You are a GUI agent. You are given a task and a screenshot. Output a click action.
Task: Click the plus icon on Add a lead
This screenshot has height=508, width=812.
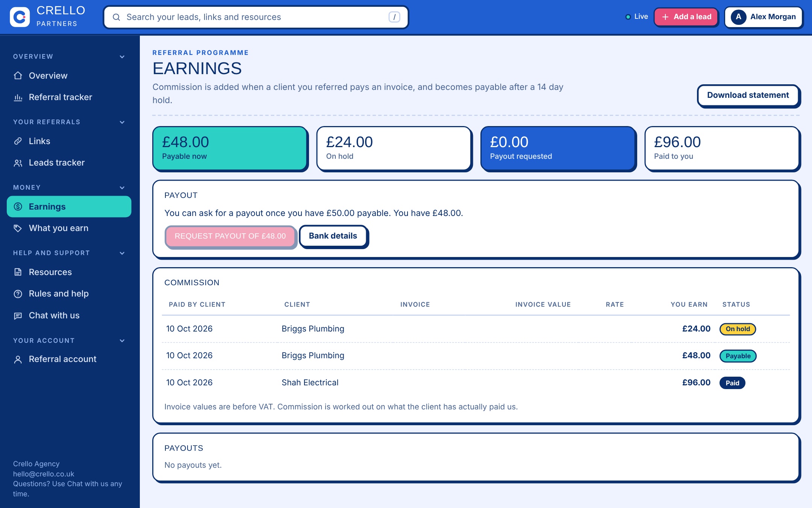click(665, 17)
